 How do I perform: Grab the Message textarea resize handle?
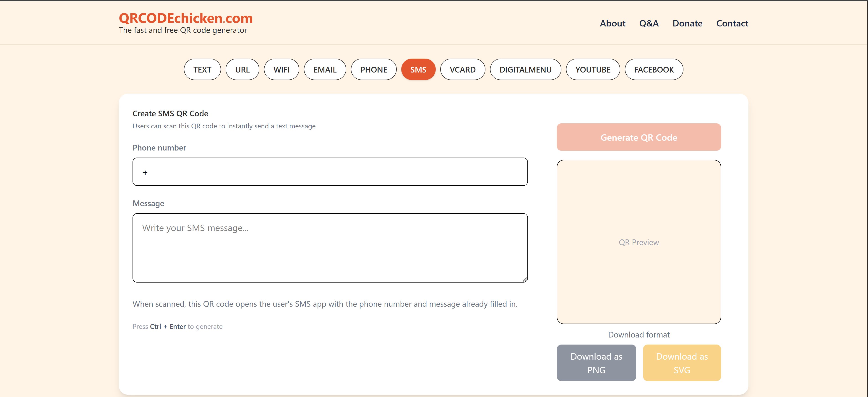pos(525,280)
